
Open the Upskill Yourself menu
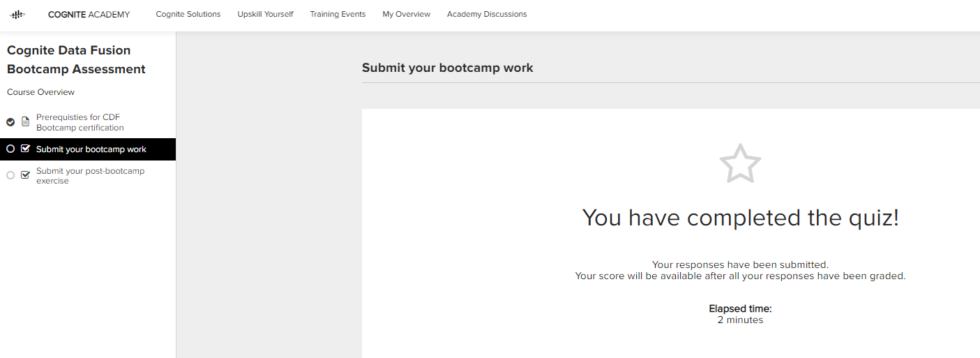(x=265, y=14)
